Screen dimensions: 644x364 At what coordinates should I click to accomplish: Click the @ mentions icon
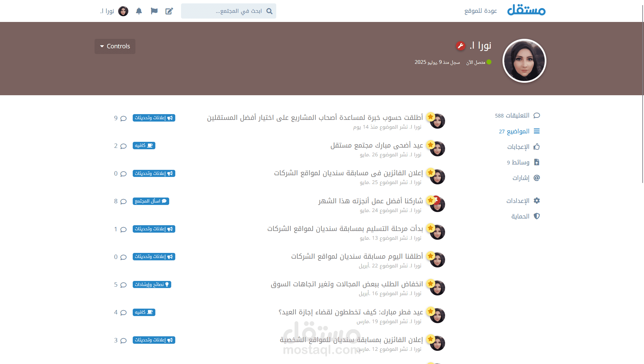pos(537,178)
